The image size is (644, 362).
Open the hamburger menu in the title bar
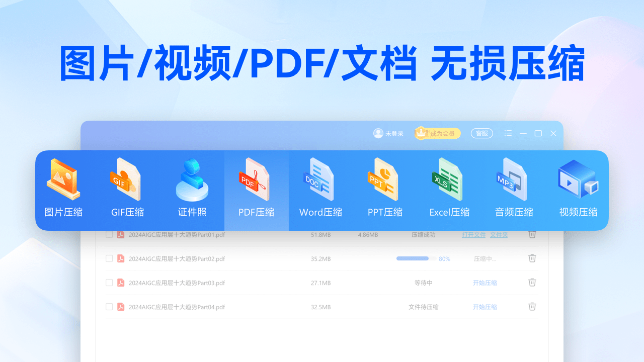click(508, 133)
